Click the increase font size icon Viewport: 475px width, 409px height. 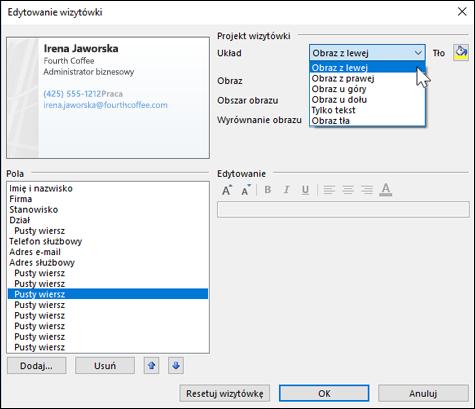227,190
